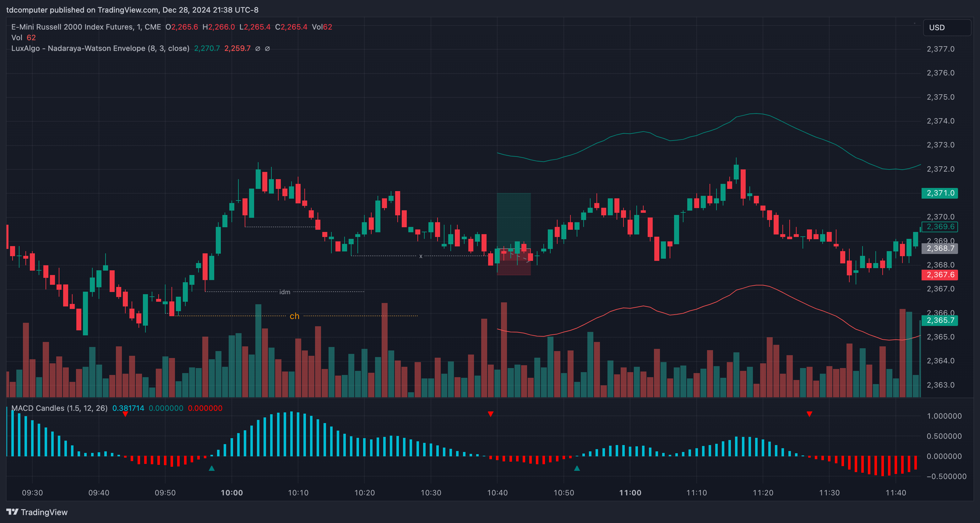This screenshot has width=980, height=523.
Task: Click the first empty-value symbol after 2,259.7
Action: 258,49
